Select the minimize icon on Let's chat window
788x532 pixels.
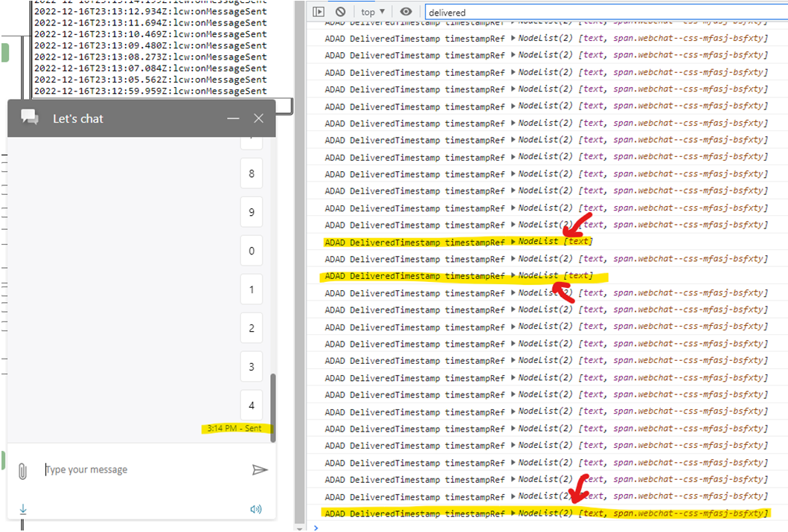(233, 118)
